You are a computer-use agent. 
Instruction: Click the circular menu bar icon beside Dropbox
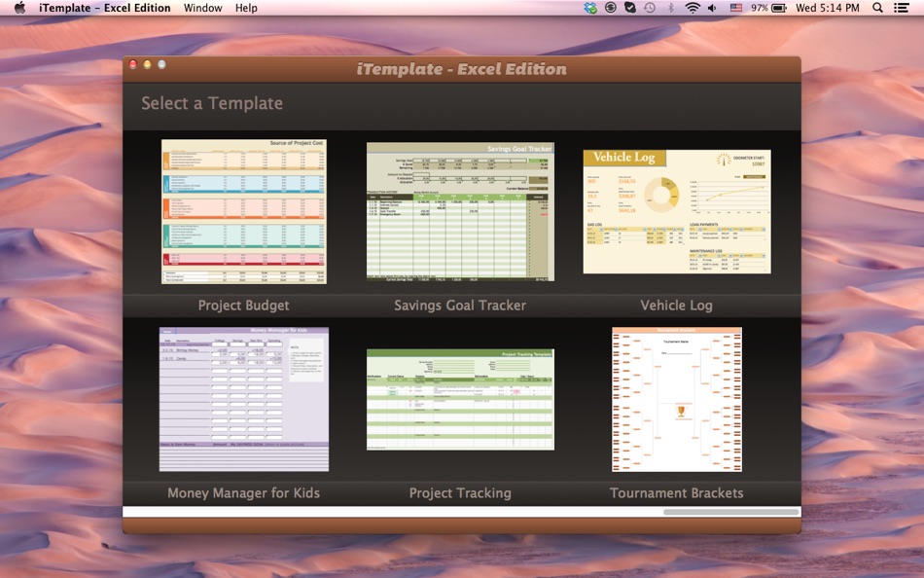pyautogui.click(x=611, y=8)
